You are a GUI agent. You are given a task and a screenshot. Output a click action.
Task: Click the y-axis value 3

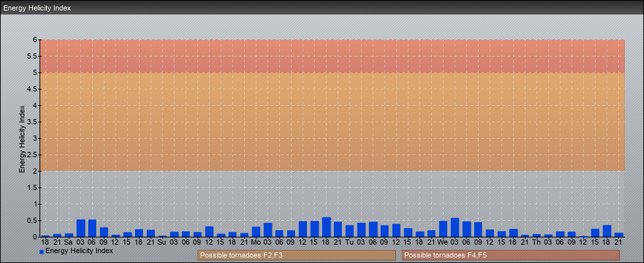(x=36, y=138)
